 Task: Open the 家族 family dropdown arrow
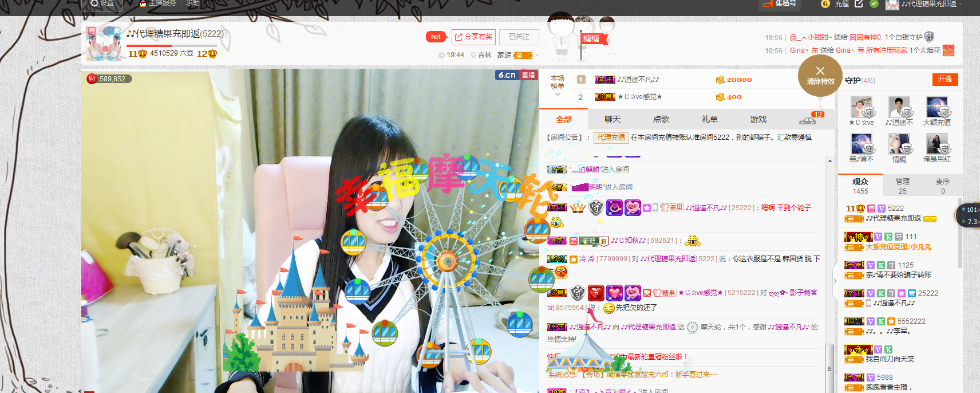click(537, 56)
